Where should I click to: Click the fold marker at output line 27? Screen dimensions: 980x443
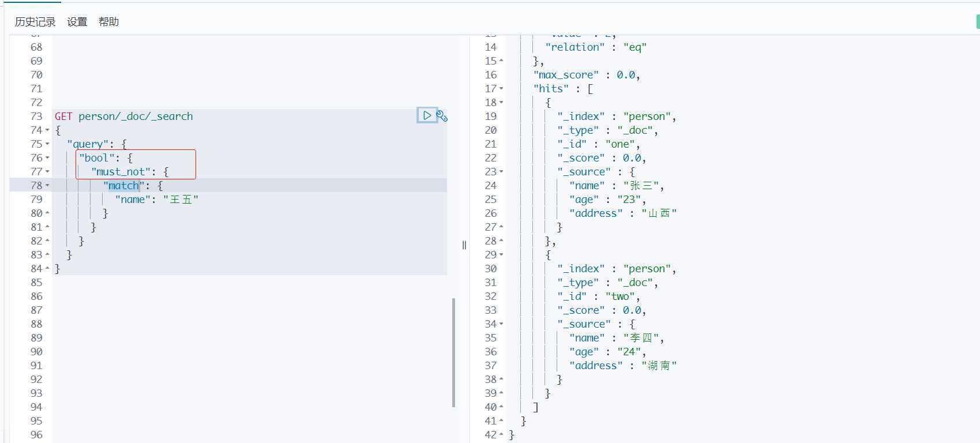coord(501,227)
